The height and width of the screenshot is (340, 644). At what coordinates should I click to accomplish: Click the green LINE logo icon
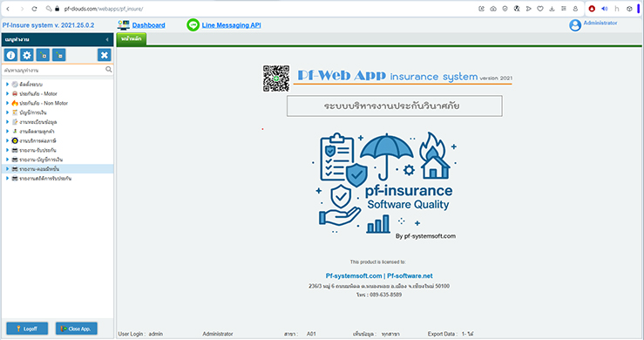(193, 25)
